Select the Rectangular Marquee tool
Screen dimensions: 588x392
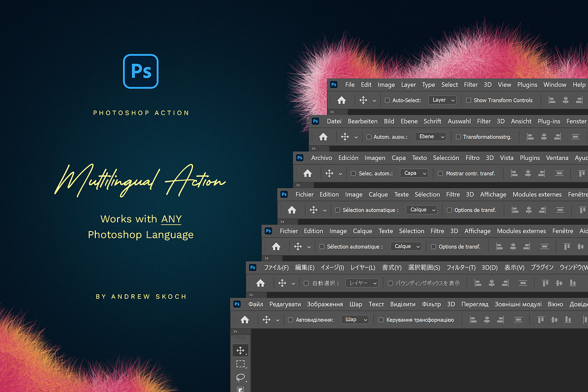[241, 364]
